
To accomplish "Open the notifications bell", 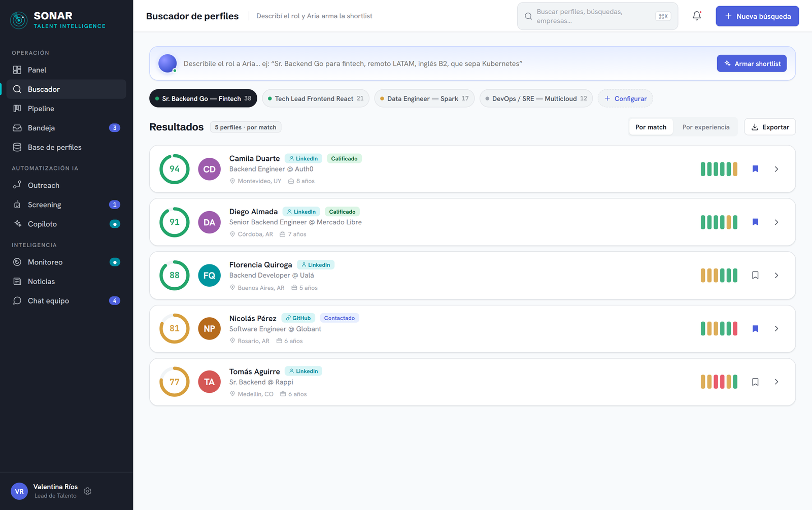I will tap(697, 16).
